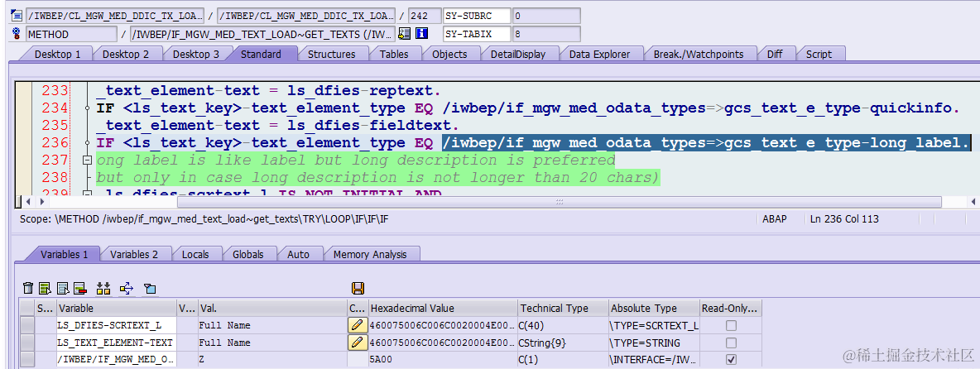Click the trash icon in variables toolbar
The image size is (980, 369).
tap(28, 288)
